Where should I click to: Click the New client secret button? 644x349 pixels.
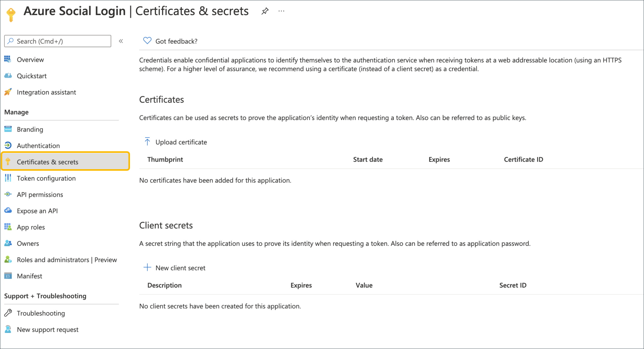coord(175,268)
